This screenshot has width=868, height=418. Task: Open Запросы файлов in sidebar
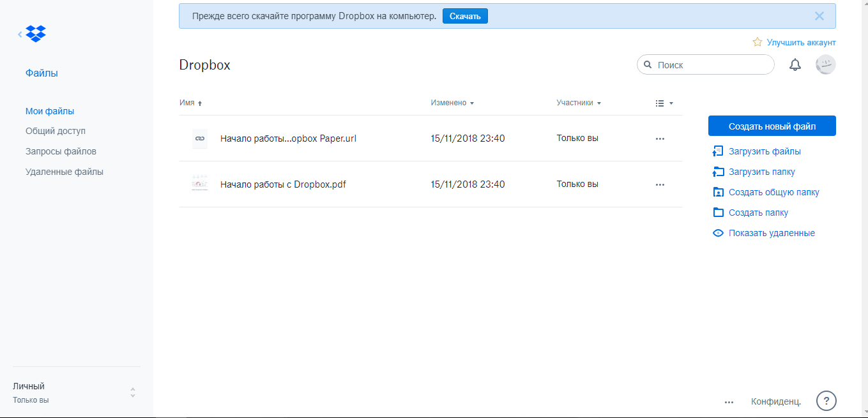click(x=61, y=151)
